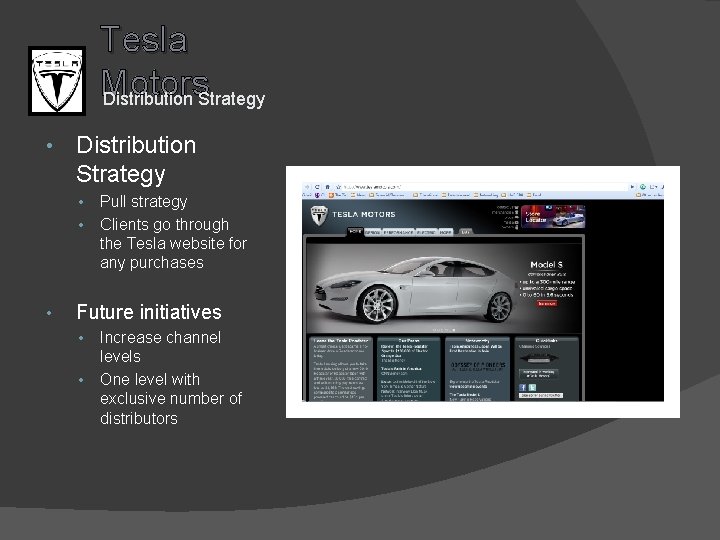The image size is (720, 540).
Task: Click the Model S heading on the webpage
Action: pos(546,265)
